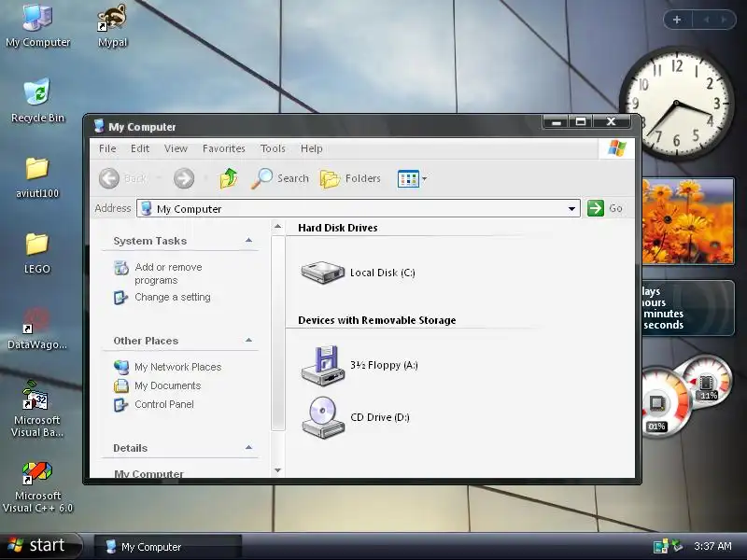Open the View menu
The image size is (747, 560).
tap(176, 148)
